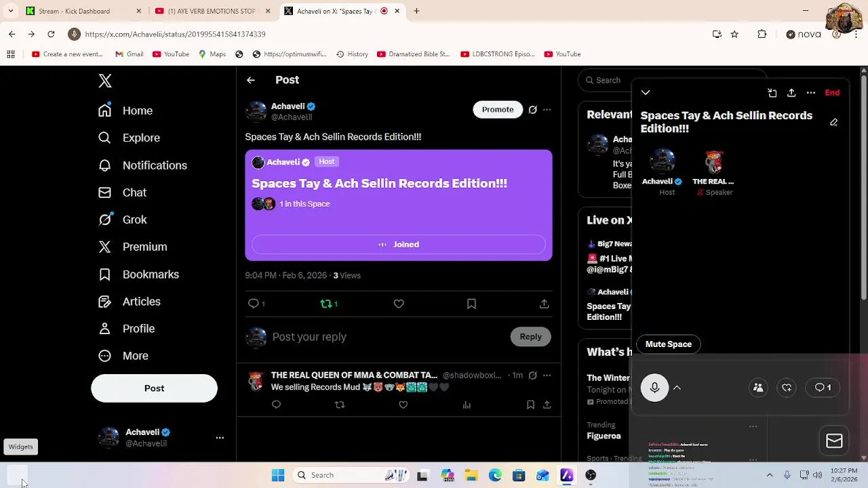
Task: Click the Promote button
Action: [x=498, y=109]
